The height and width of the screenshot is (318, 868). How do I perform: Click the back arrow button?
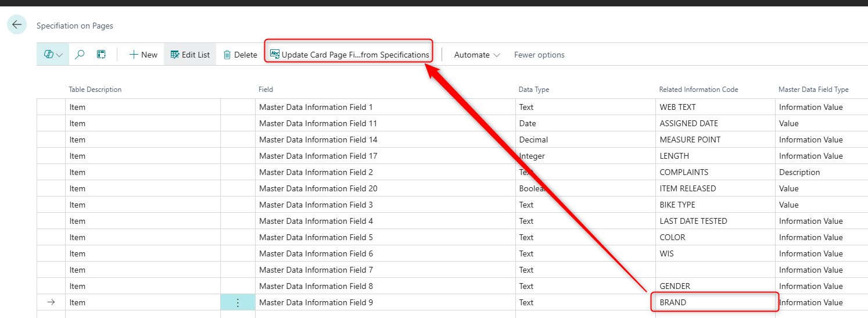(x=17, y=24)
